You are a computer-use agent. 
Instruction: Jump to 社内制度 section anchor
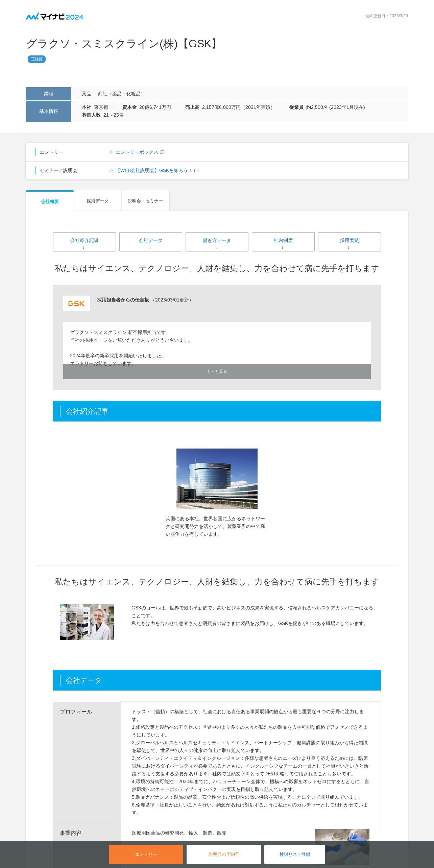coord(283,242)
